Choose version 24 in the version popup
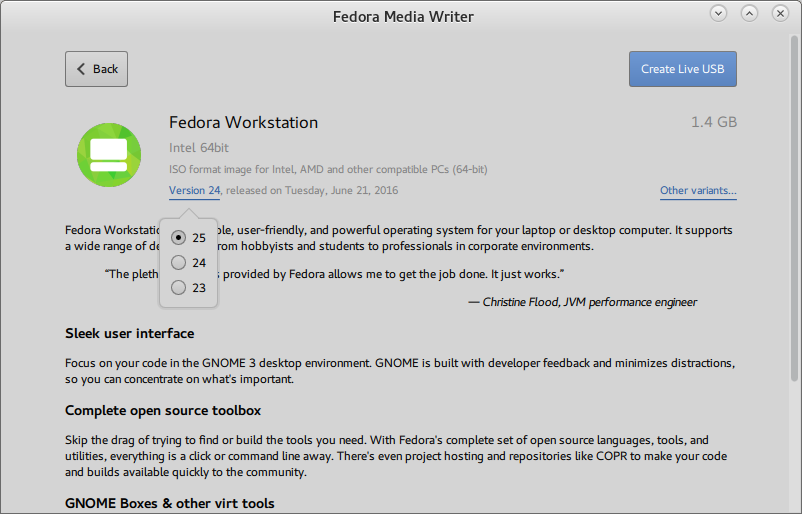 (x=179, y=263)
